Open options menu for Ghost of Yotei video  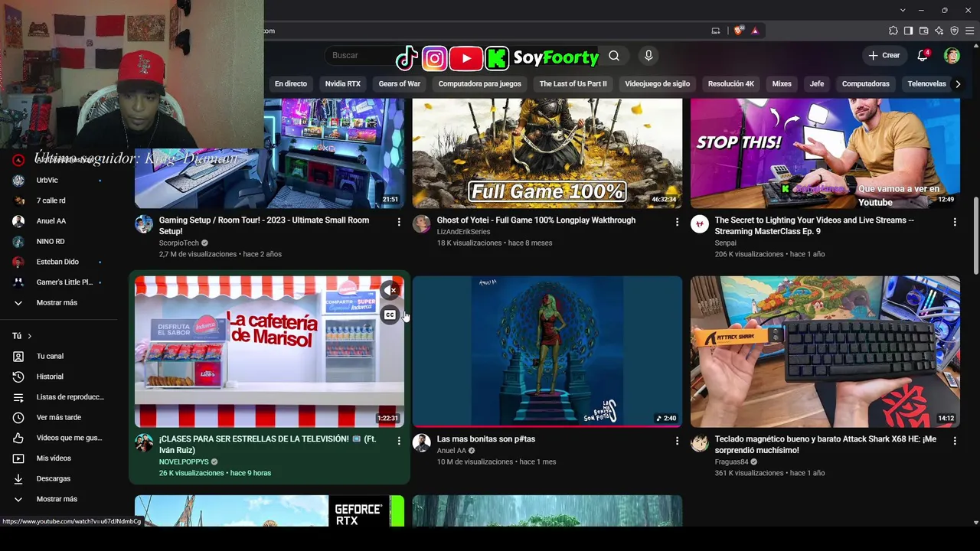(x=677, y=222)
